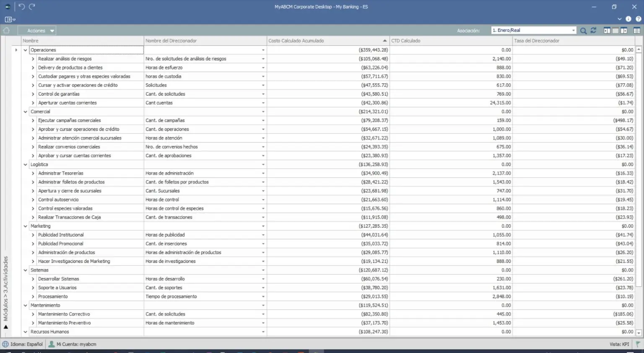Viewport: 644px width, 353px height.
Task: Refresh data with the sync arrows icon
Action: pyautogui.click(x=593, y=31)
